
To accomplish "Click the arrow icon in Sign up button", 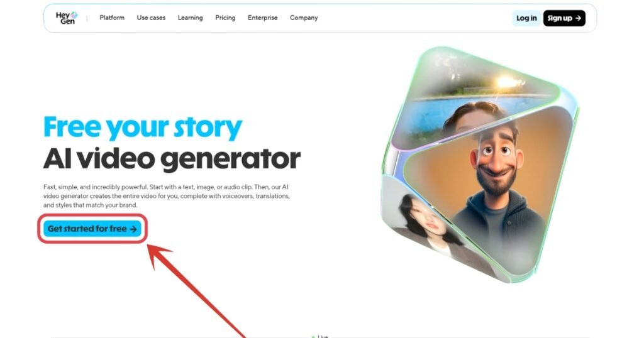I will pos(578,18).
